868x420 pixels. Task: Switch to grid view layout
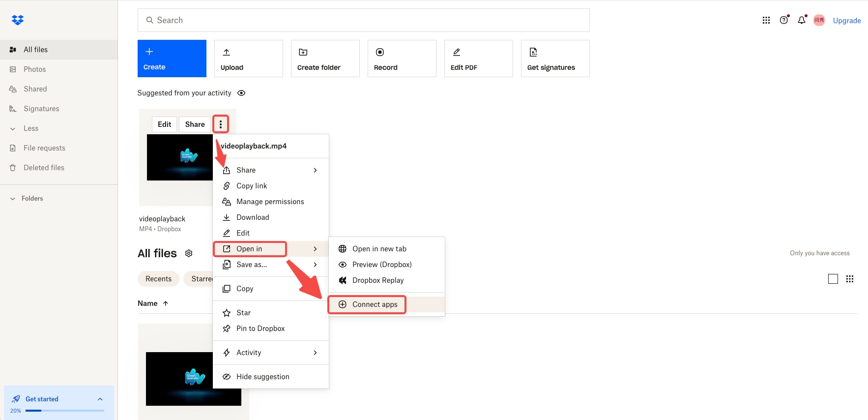click(850, 279)
